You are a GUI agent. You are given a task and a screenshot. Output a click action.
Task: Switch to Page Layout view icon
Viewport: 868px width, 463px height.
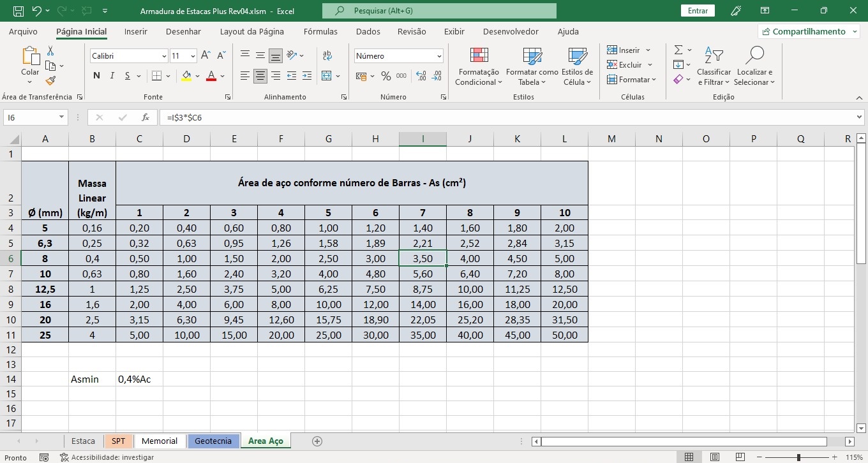715,457
